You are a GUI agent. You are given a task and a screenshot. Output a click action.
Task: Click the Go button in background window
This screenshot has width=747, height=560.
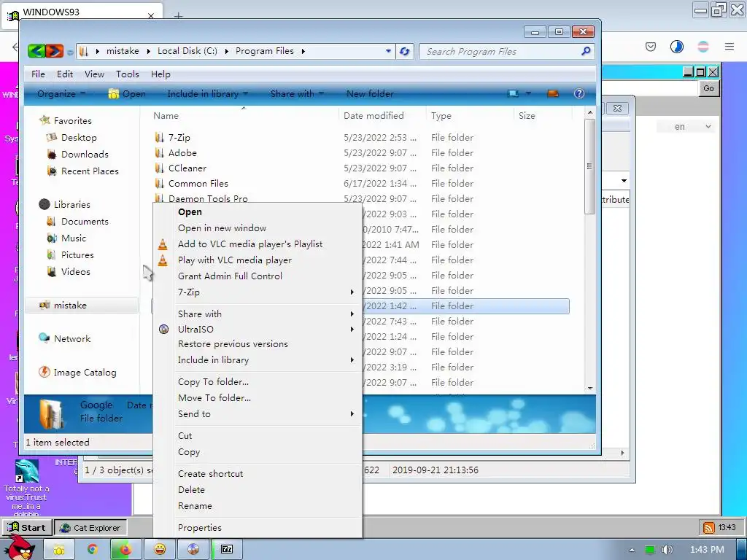click(708, 88)
